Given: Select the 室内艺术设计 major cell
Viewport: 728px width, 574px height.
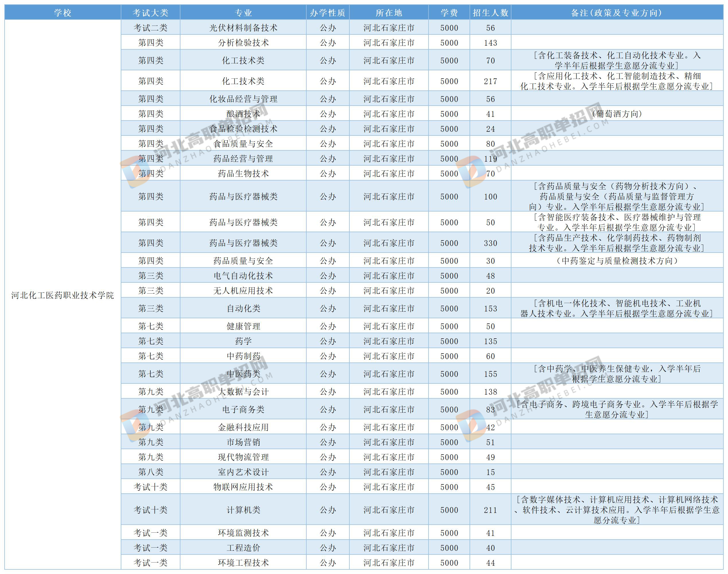Looking at the screenshot, I should click(x=243, y=472).
